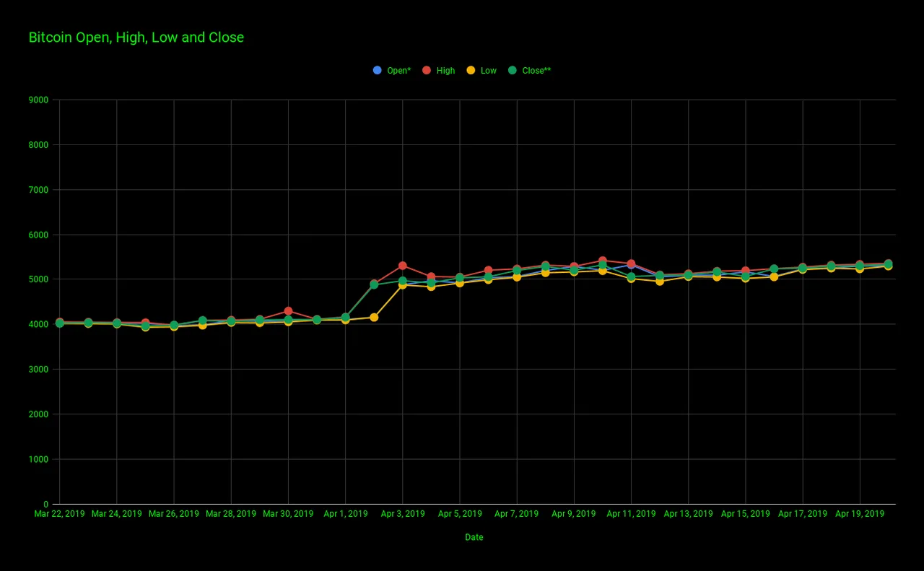Click the "Apr 15, 2019" date label
The height and width of the screenshot is (571, 924).
coord(746,514)
